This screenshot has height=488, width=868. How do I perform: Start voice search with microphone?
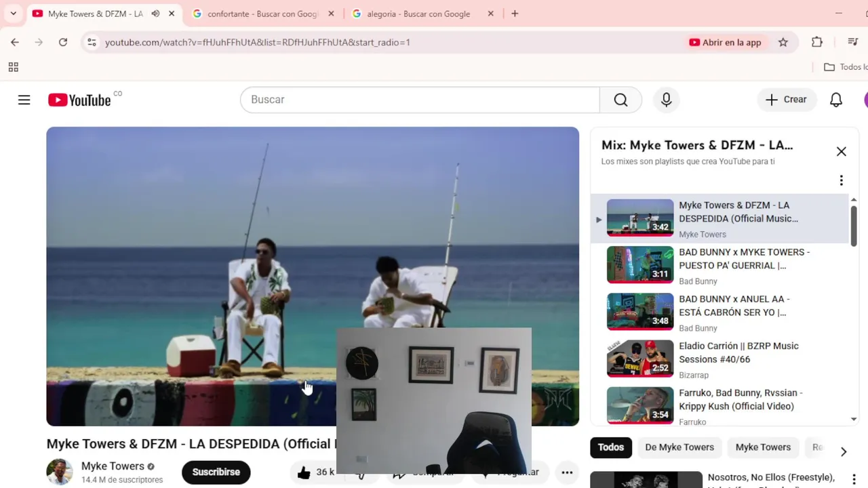667,100
